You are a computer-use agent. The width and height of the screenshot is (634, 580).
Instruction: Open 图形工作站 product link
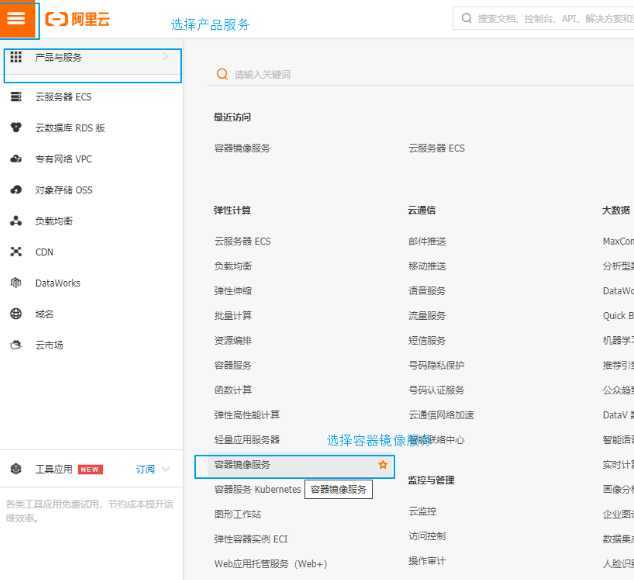(237, 514)
